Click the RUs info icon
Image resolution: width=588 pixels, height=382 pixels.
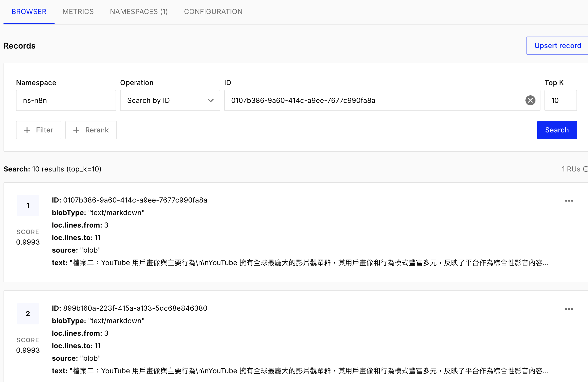(x=585, y=169)
